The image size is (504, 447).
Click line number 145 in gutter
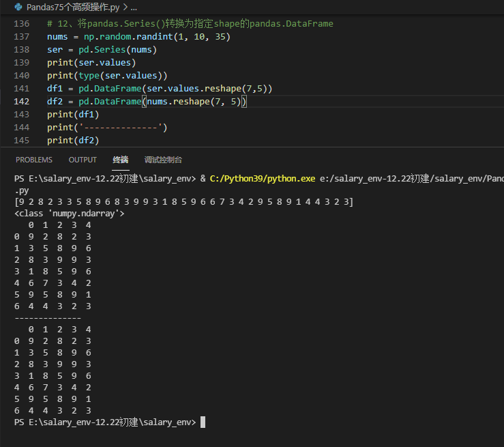(x=22, y=141)
